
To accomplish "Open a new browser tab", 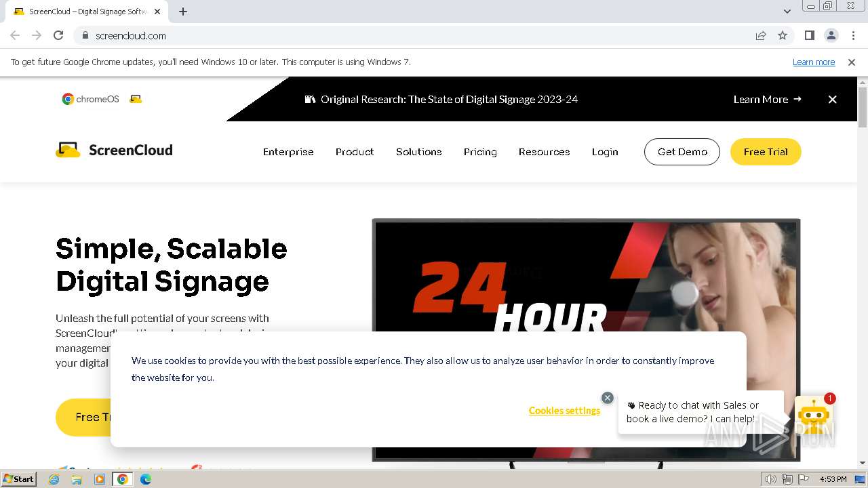I will [x=183, y=12].
